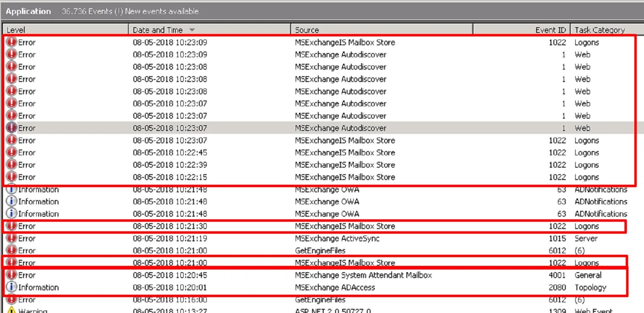The height and width of the screenshot is (313, 644).
Task: Click event ID 6012 in the 10:21:00 row
Action: pyautogui.click(x=557, y=250)
